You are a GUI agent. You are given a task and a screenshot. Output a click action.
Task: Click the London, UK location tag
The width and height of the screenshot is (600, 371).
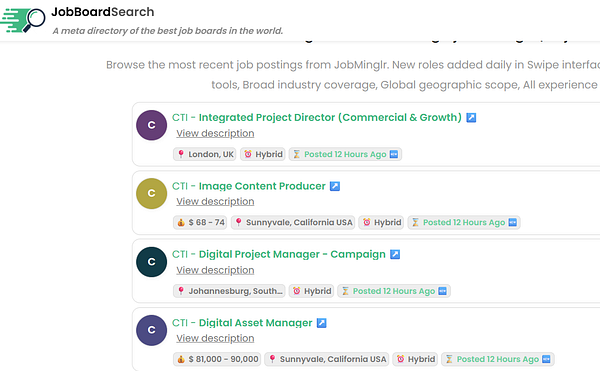coord(205,154)
